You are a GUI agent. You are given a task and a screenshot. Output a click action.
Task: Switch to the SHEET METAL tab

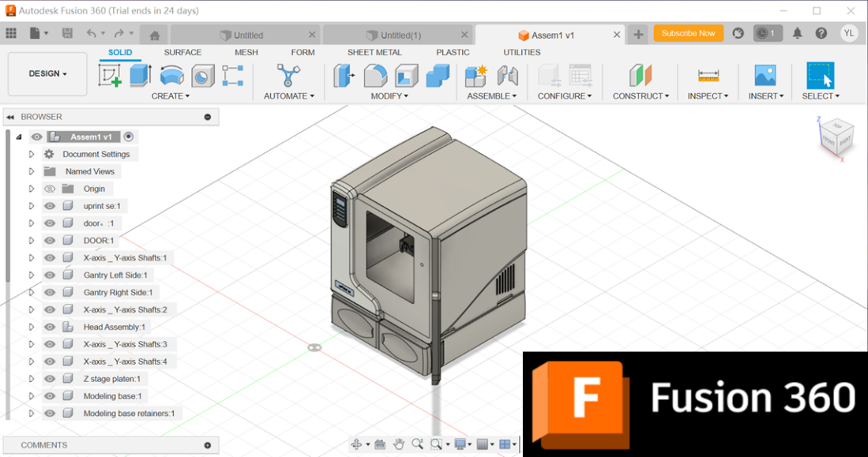point(374,52)
